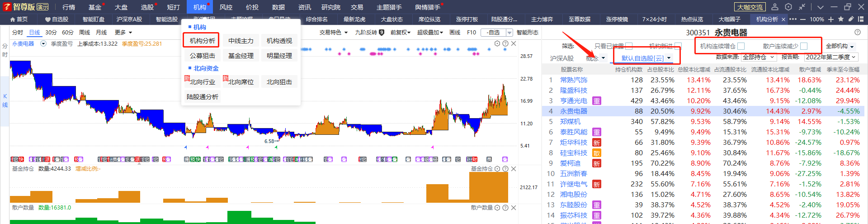Click the 智能形态 button

point(528,33)
